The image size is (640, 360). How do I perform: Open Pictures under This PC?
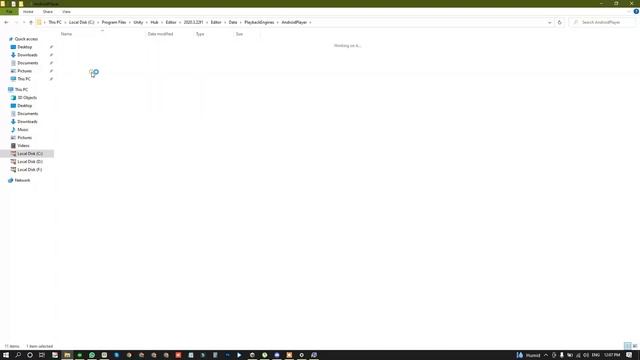pos(24,138)
